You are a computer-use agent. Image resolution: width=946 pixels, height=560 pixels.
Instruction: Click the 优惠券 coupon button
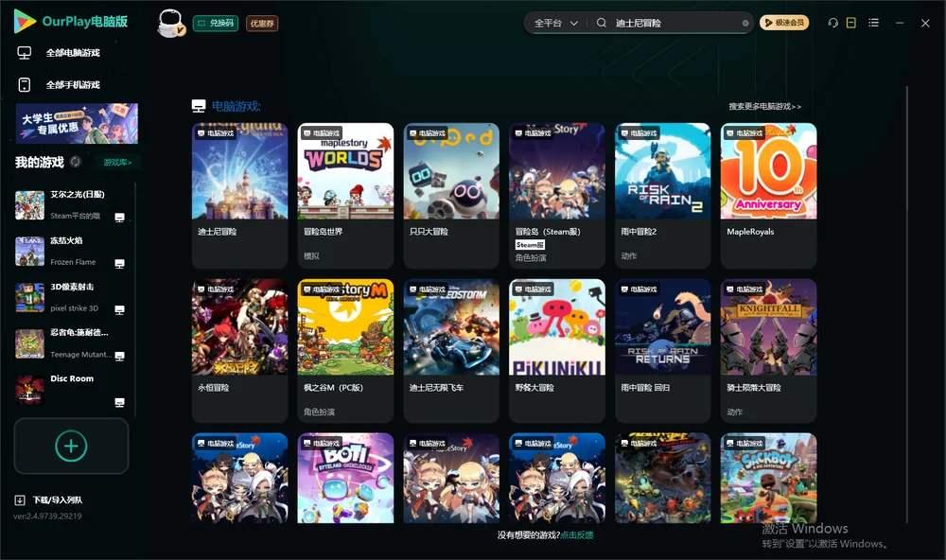(262, 24)
